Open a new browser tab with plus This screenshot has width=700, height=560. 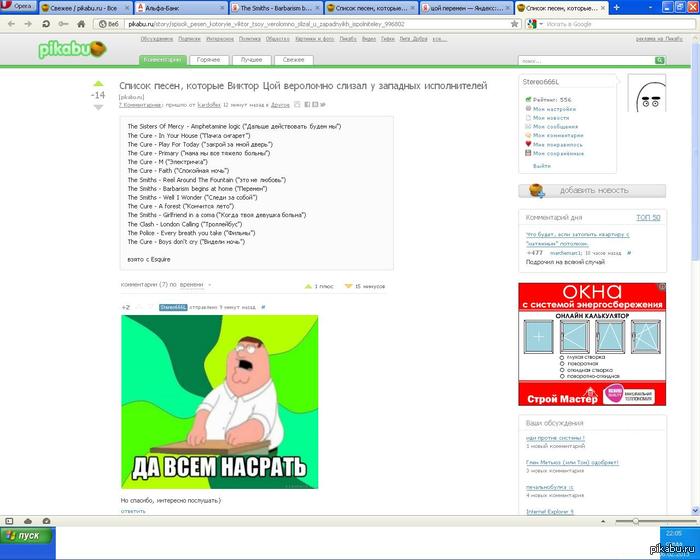point(617,8)
